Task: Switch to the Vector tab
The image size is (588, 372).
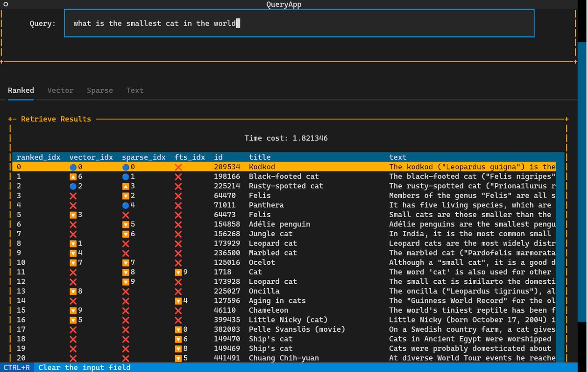Action: click(60, 90)
